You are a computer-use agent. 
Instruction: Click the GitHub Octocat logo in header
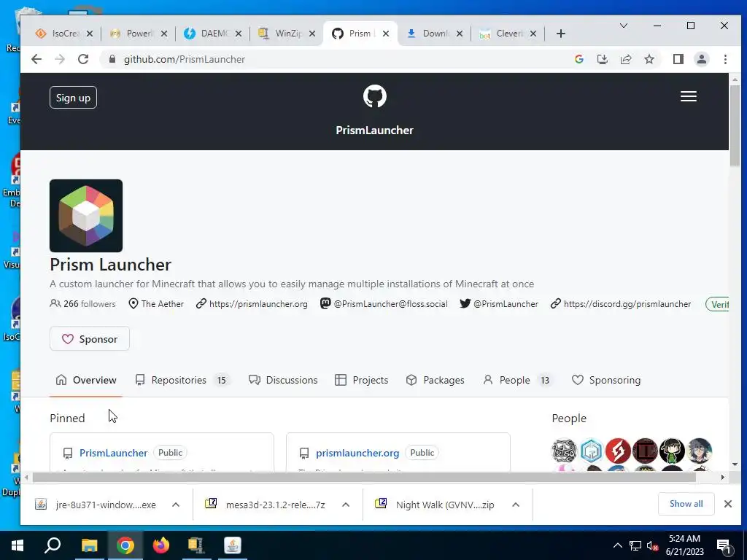[374, 96]
